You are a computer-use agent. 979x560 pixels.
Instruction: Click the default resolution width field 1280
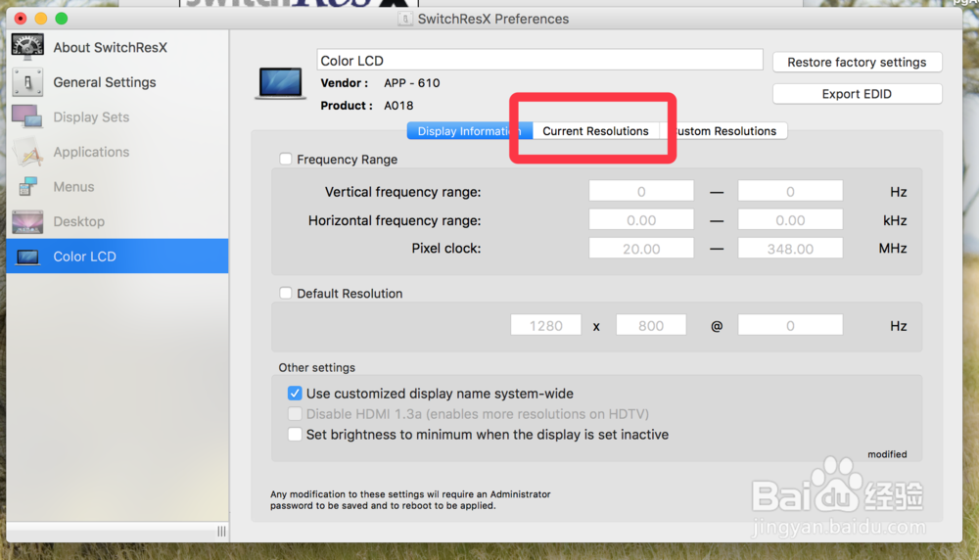[x=545, y=325]
